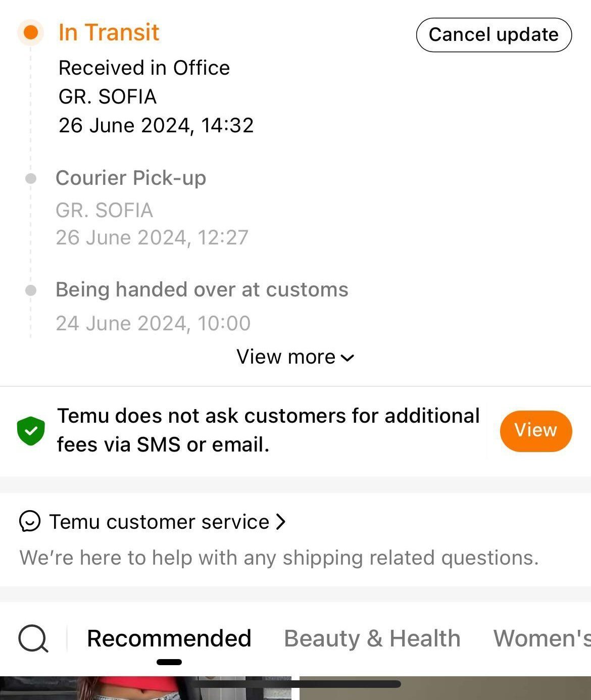Switch to the Beauty & Health tab
The height and width of the screenshot is (700, 591).
[x=372, y=638]
